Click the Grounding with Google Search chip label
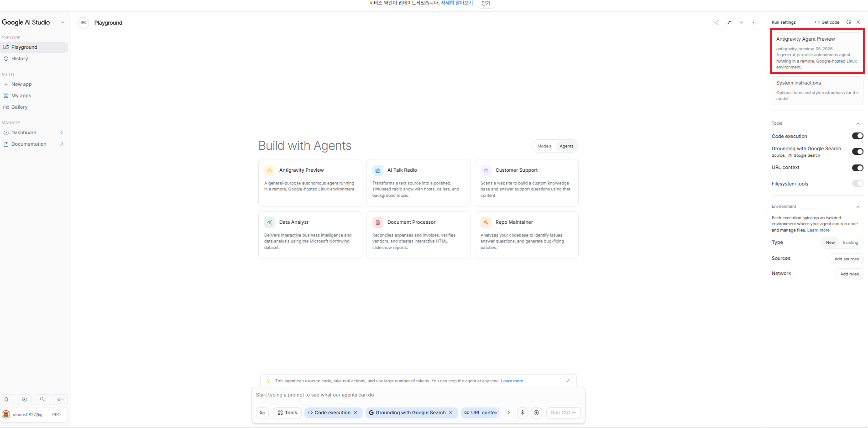Image resolution: width=868 pixels, height=428 pixels. 411,412
